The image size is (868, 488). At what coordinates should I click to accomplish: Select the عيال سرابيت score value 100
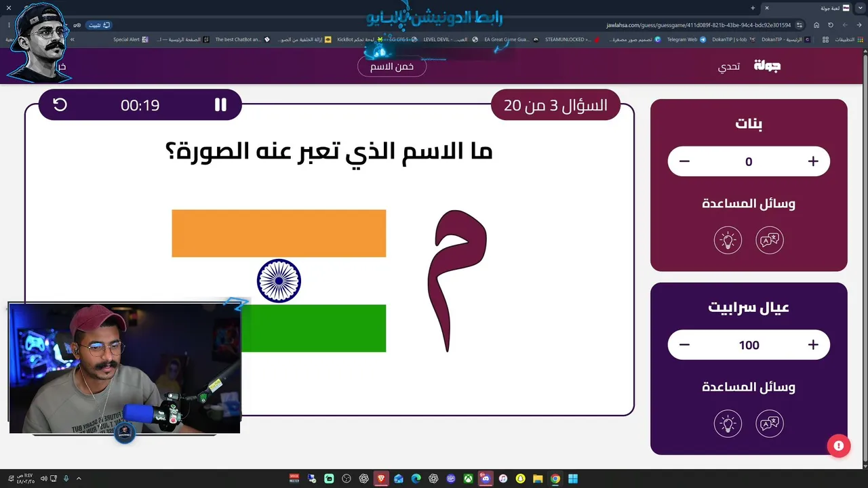coord(749,345)
